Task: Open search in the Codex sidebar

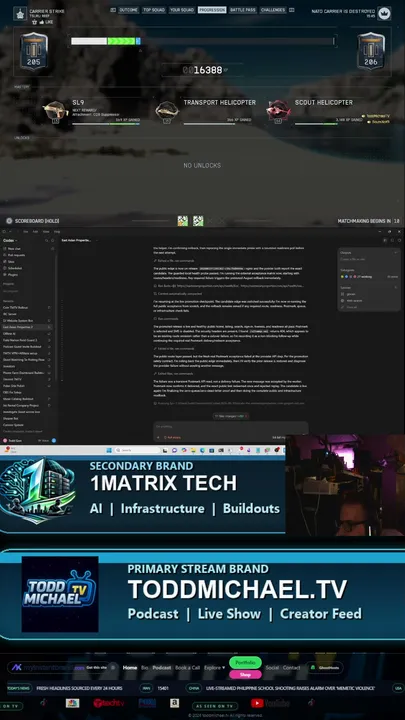Action: tap(46, 240)
